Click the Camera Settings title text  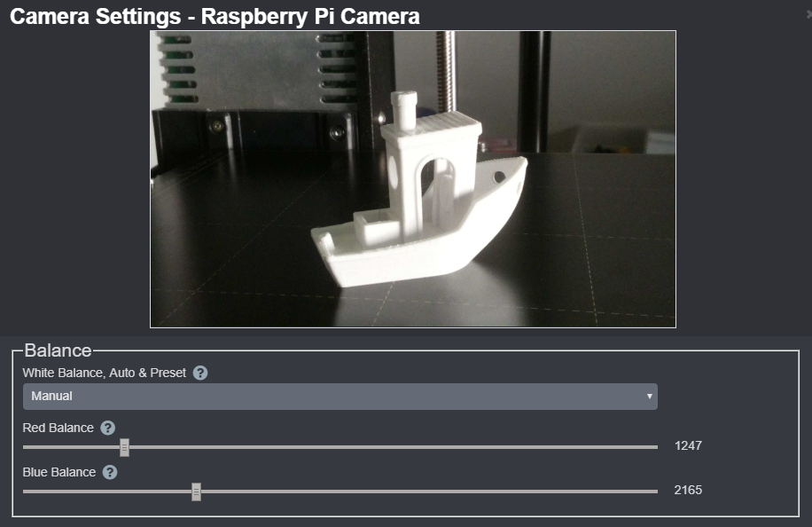tap(215, 16)
